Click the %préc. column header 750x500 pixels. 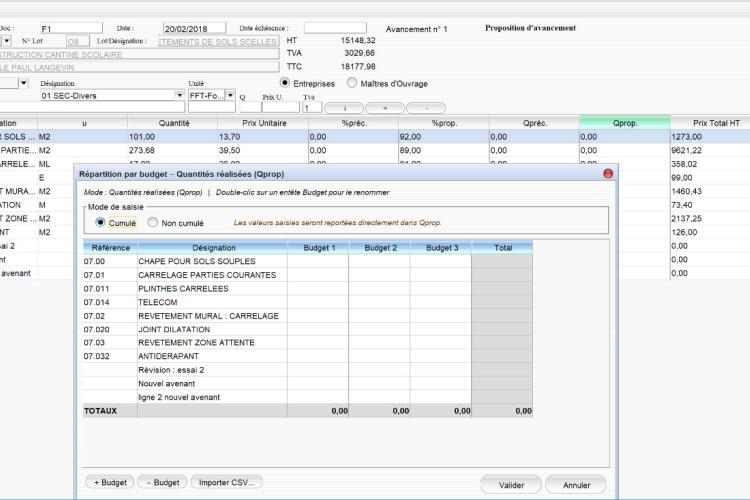(354, 123)
